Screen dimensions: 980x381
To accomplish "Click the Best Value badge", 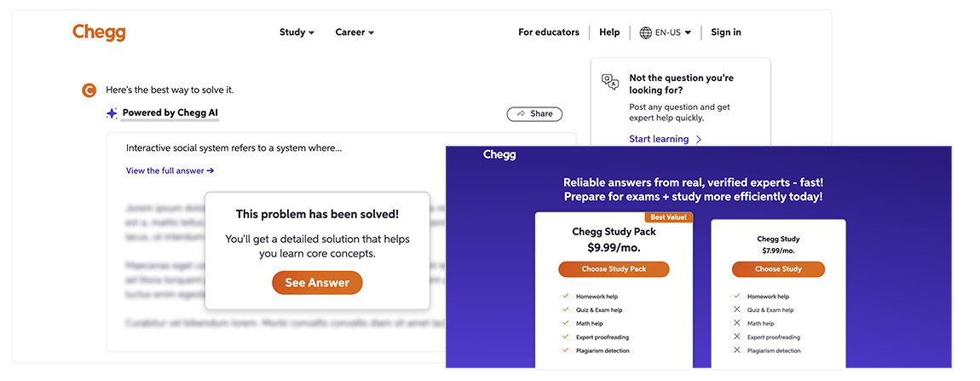I will [x=668, y=217].
